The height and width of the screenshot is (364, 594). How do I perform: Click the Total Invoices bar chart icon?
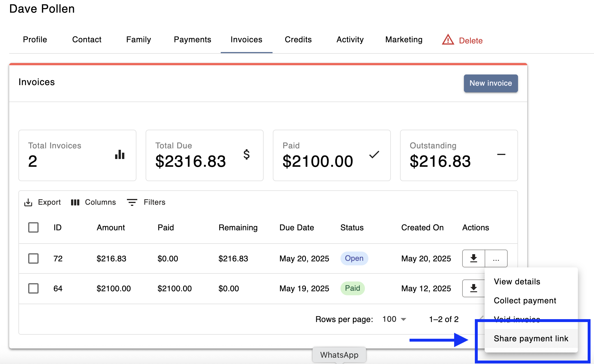pyautogui.click(x=120, y=155)
